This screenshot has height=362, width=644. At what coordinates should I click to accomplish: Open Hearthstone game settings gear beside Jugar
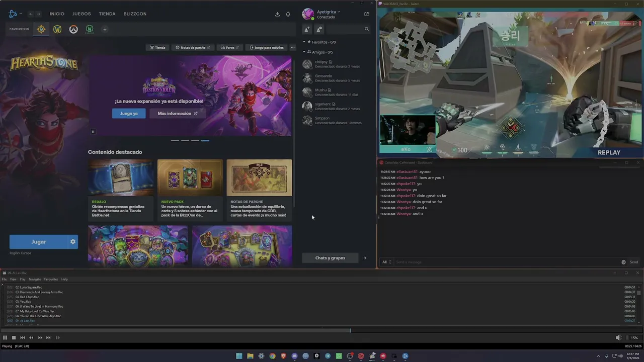click(x=73, y=242)
